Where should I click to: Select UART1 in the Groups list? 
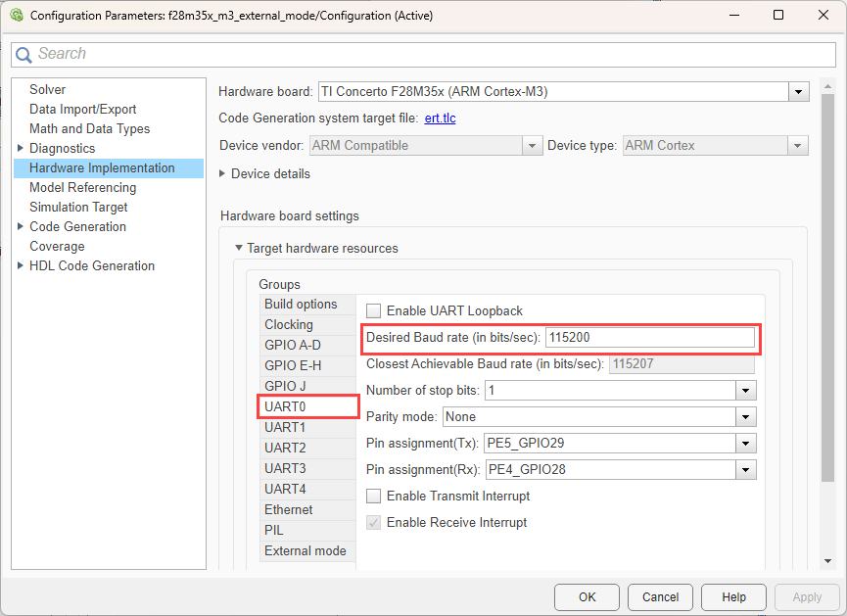pos(285,428)
